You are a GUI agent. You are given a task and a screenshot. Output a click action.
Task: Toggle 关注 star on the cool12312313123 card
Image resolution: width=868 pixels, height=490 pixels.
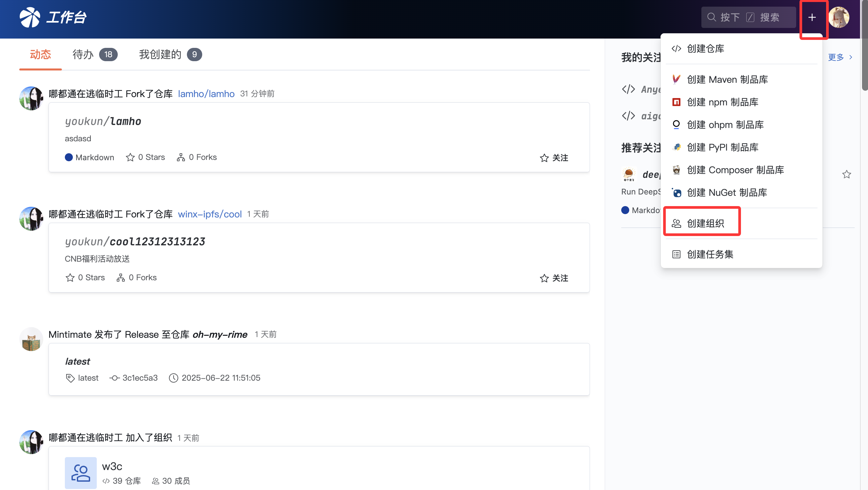click(x=554, y=278)
